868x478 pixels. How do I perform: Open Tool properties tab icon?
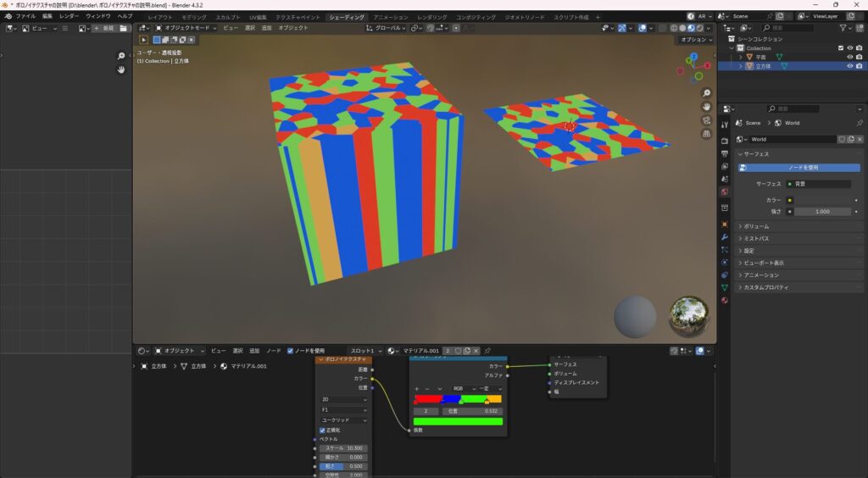point(725,125)
